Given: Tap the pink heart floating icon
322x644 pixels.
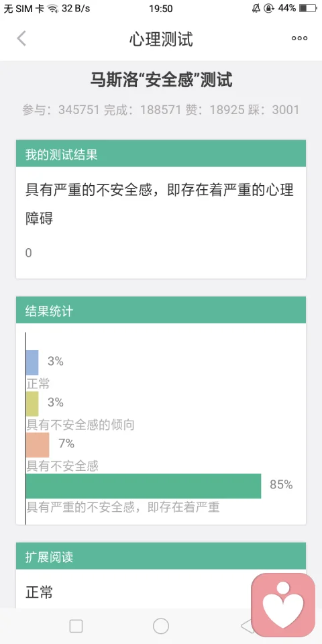Looking at the screenshot, I should [x=283, y=604].
